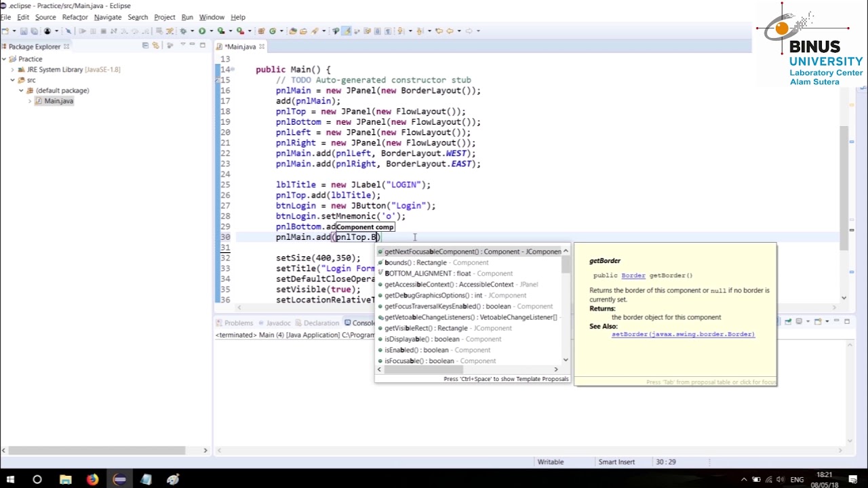Collapse the src folder node
Screen dimensions: 868x488
point(13,80)
